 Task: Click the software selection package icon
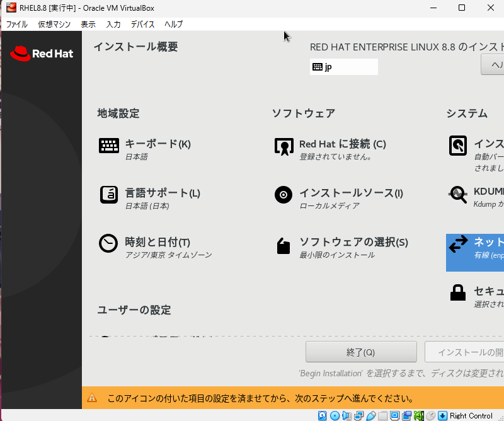coord(283,246)
